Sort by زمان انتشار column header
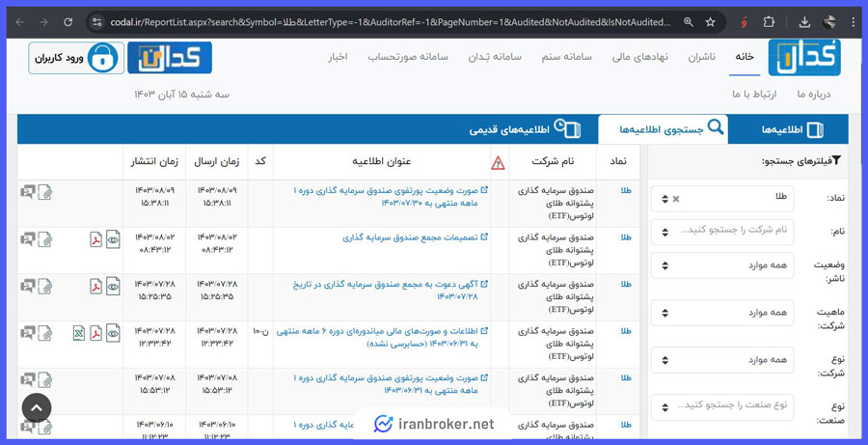This screenshot has height=445, width=868. click(x=154, y=162)
